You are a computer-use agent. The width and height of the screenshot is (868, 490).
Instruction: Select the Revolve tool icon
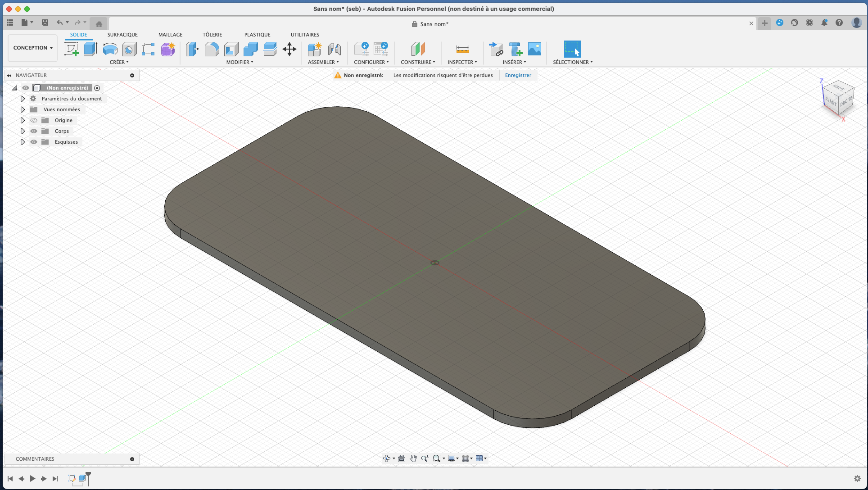110,49
